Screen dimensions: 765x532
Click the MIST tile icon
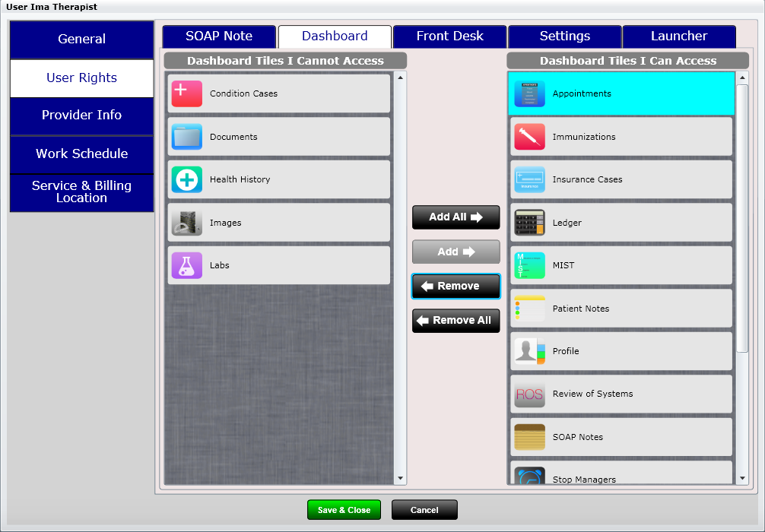coord(530,265)
